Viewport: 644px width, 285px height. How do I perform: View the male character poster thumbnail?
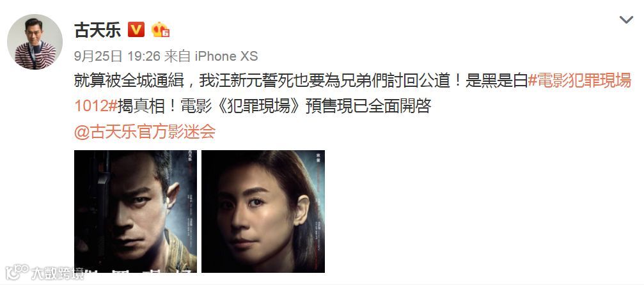(136, 212)
